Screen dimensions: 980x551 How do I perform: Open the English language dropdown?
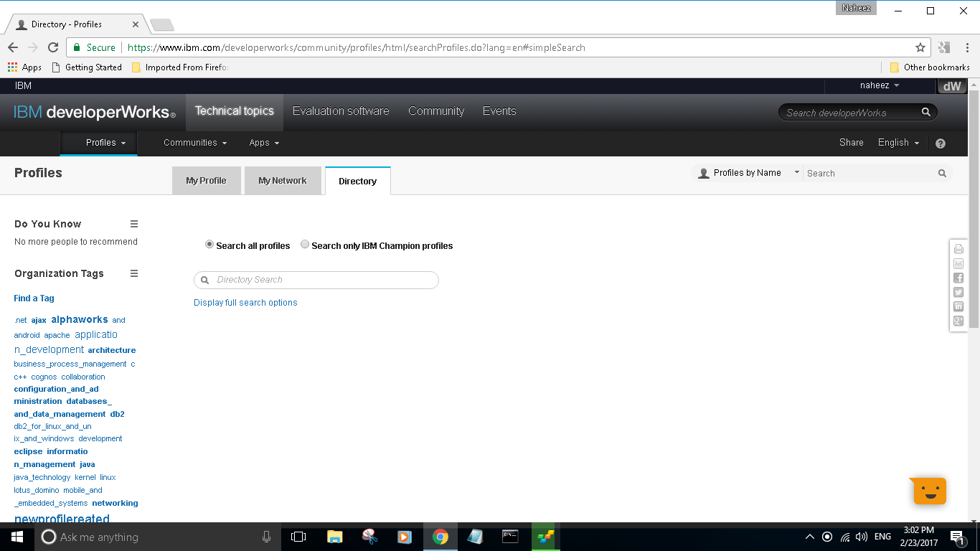(898, 143)
